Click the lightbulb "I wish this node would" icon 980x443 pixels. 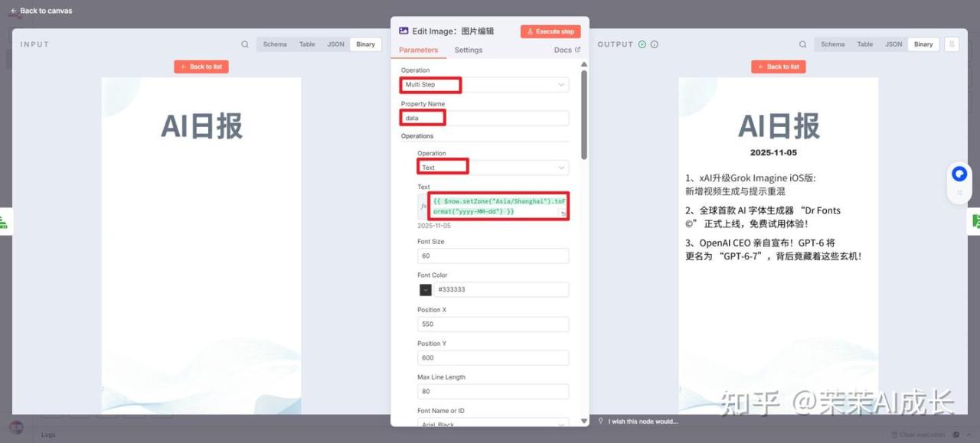(x=601, y=421)
